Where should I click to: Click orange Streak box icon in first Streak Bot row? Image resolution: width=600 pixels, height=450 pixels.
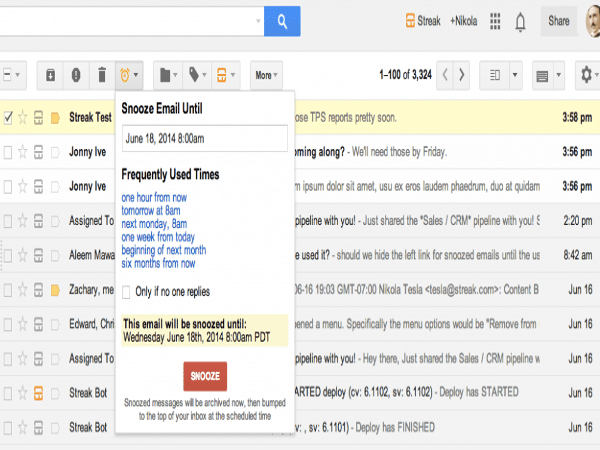(38, 393)
